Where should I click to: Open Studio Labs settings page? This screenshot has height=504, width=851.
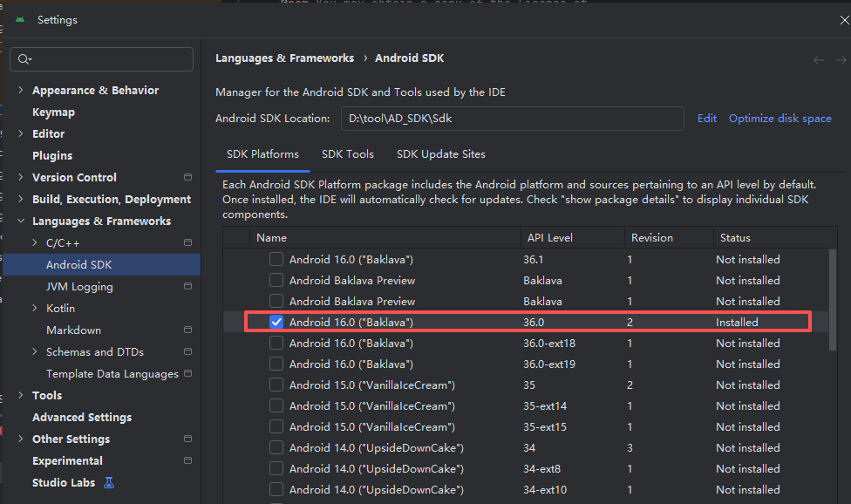64,482
